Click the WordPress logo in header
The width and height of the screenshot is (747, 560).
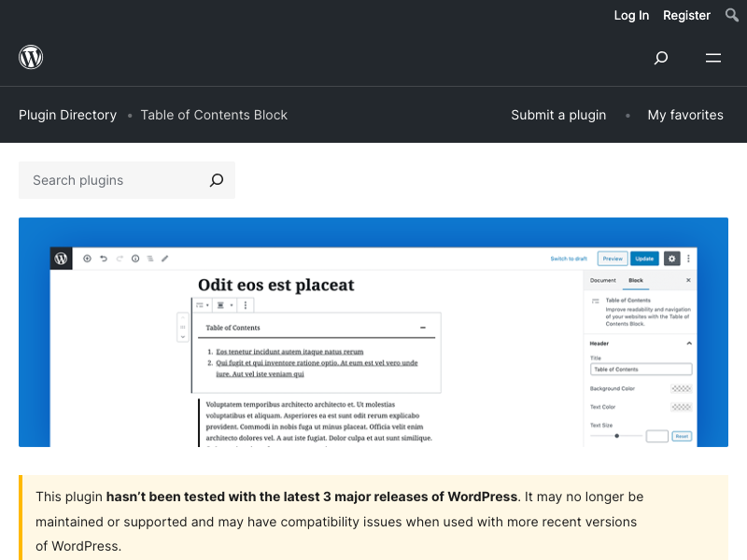tap(31, 57)
